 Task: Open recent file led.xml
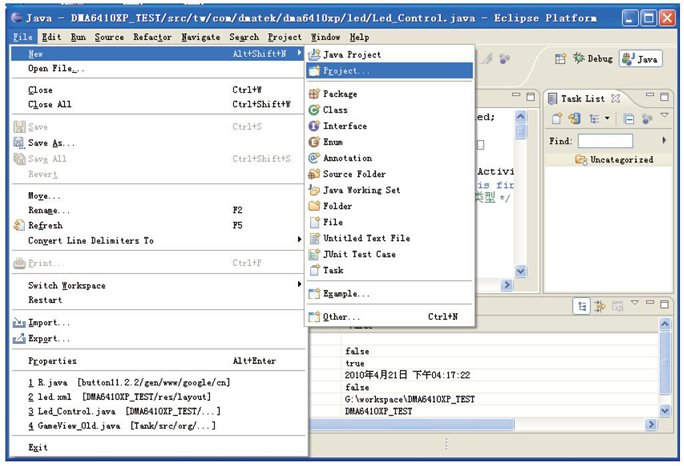point(157,397)
